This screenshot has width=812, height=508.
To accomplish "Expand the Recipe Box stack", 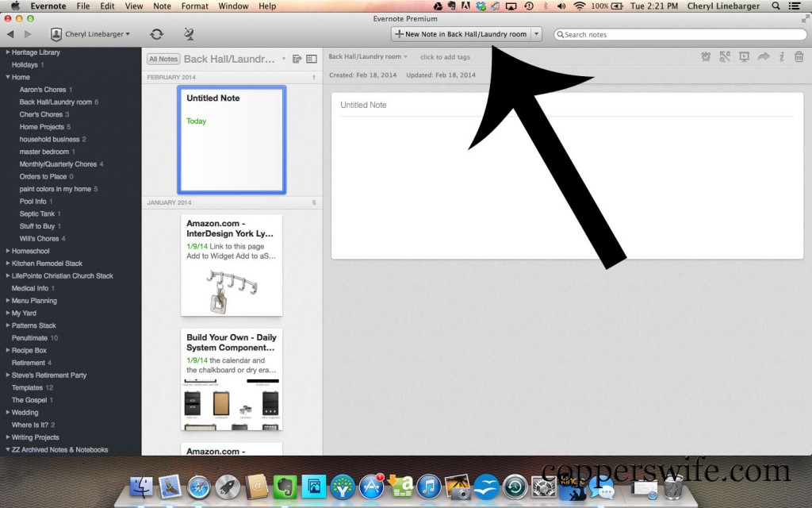I will coord(8,350).
